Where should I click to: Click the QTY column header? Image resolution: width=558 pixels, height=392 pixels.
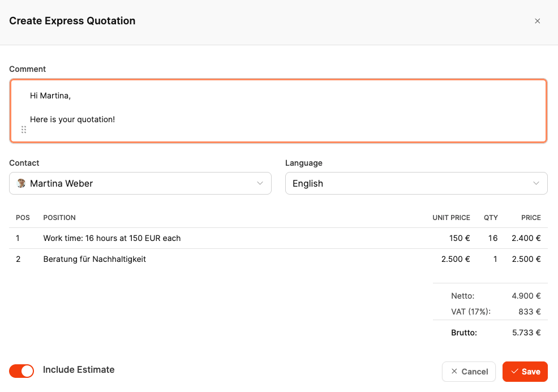[491, 218]
